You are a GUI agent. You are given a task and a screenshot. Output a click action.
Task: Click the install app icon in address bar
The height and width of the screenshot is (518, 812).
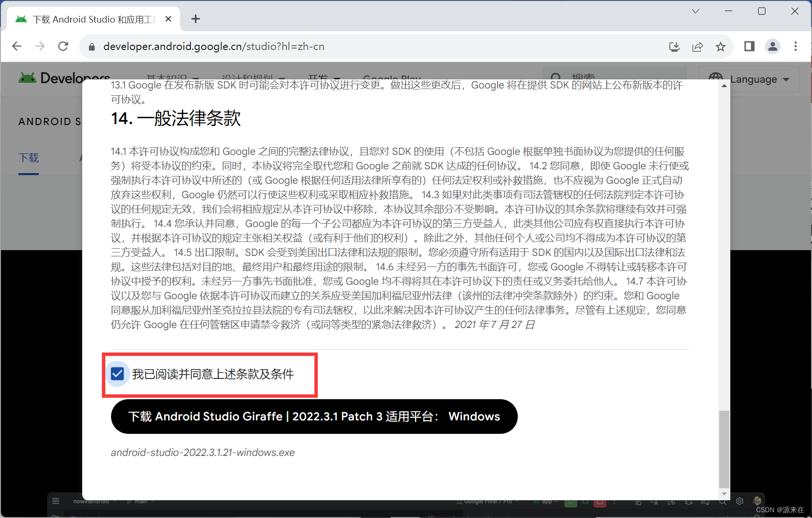[675, 47]
